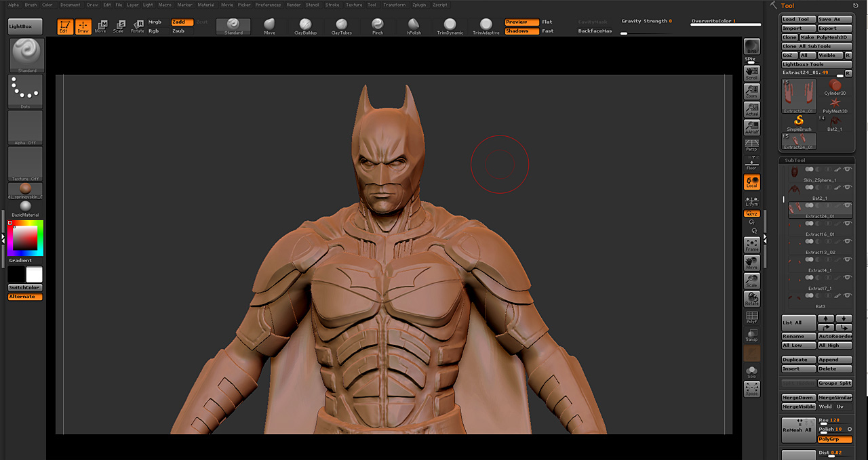
Task: Hide the Bat2_1 subtool eye
Action: 848,187
